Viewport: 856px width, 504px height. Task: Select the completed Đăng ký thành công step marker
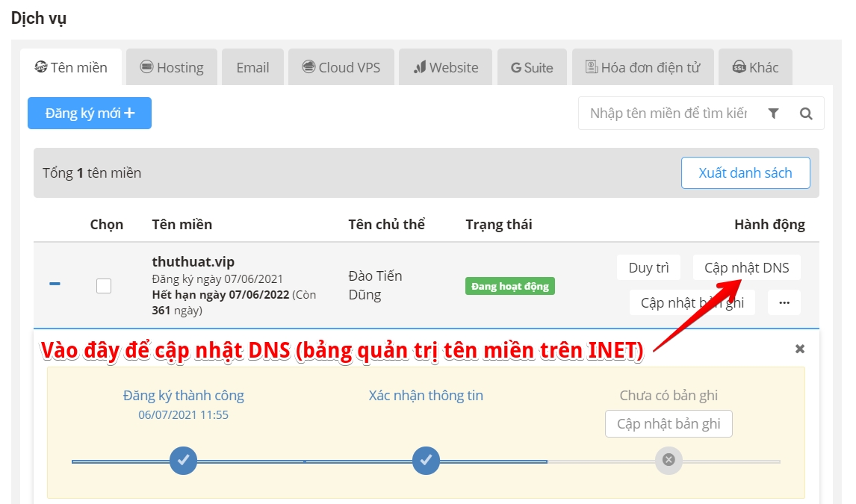pos(183,461)
